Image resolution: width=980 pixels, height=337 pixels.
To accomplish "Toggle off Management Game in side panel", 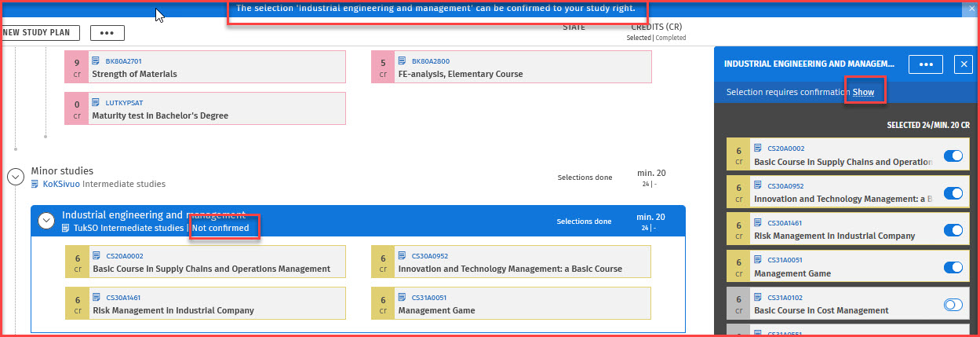I will coord(953,268).
